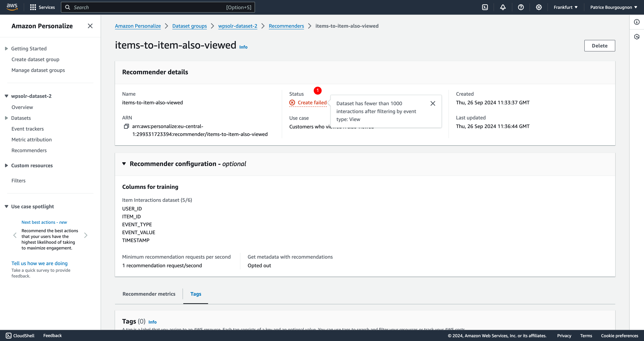
Task: Open CloudShell from the footer
Action: coord(20,335)
